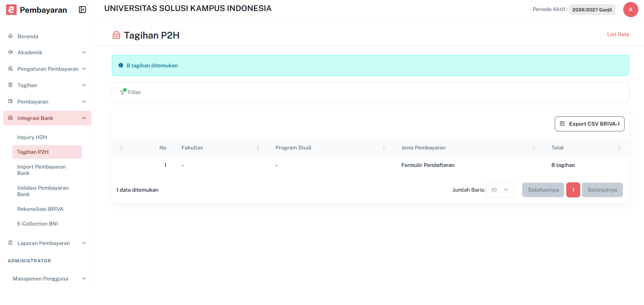Click the bank icon beside Tagihan P2H heading
This screenshot has width=644, height=305.
coord(116,35)
